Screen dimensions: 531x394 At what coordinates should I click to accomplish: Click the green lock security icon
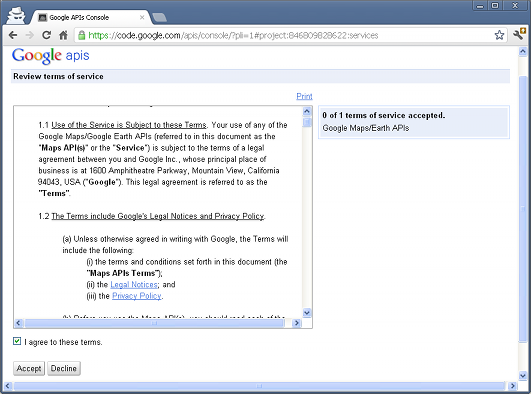[x=82, y=35]
